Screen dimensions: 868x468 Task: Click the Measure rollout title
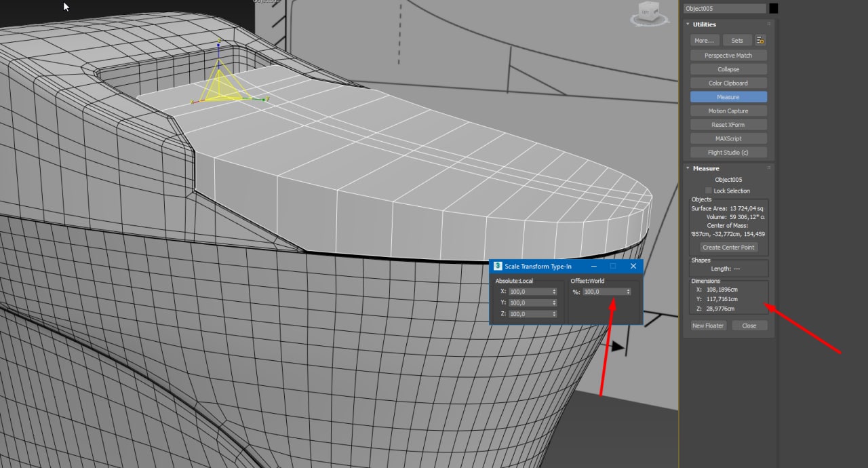706,168
